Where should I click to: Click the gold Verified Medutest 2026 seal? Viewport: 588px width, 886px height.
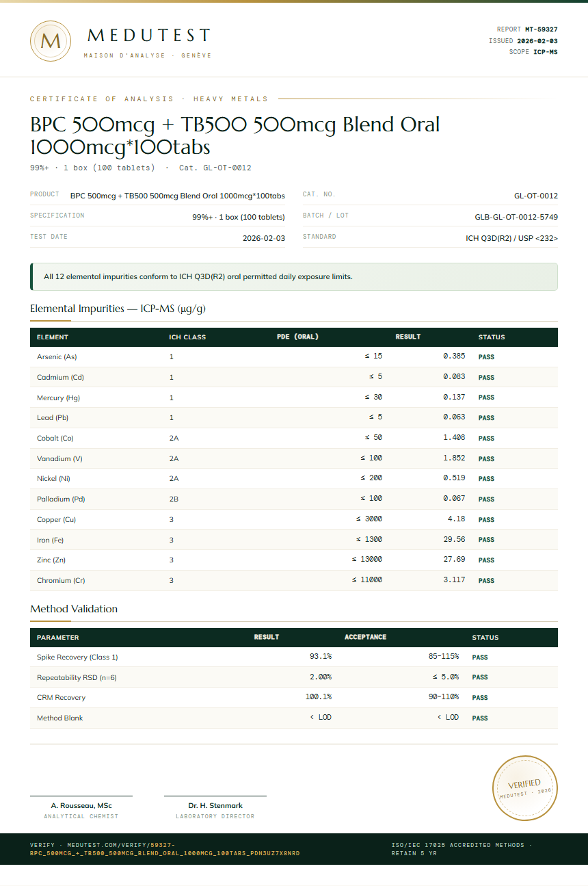point(525,787)
